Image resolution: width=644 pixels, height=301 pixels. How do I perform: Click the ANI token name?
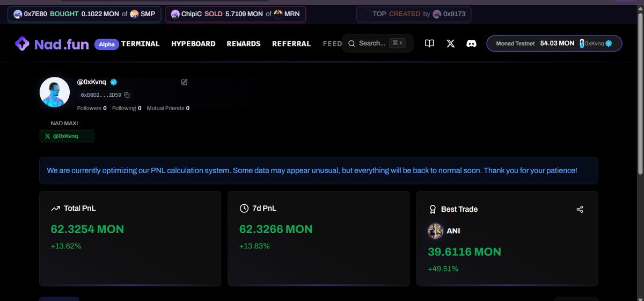(453, 231)
